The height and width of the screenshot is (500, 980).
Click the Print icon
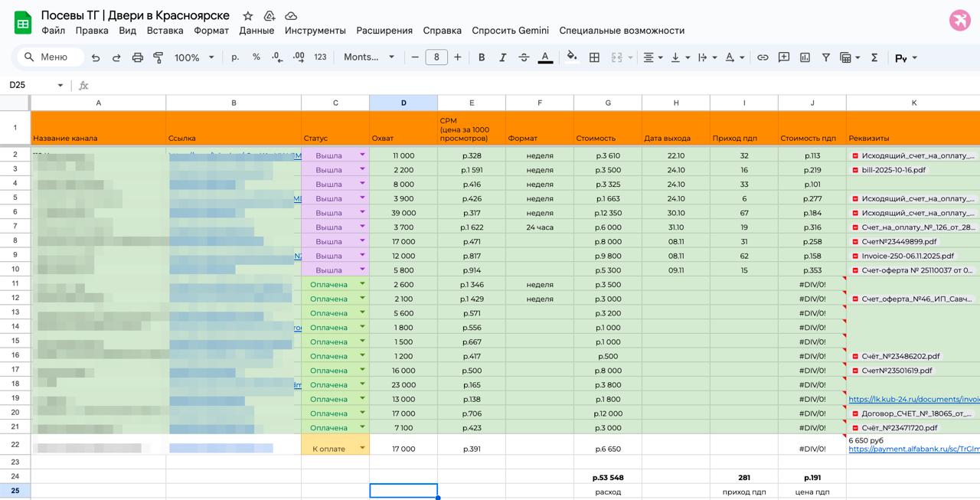point(138,57)
